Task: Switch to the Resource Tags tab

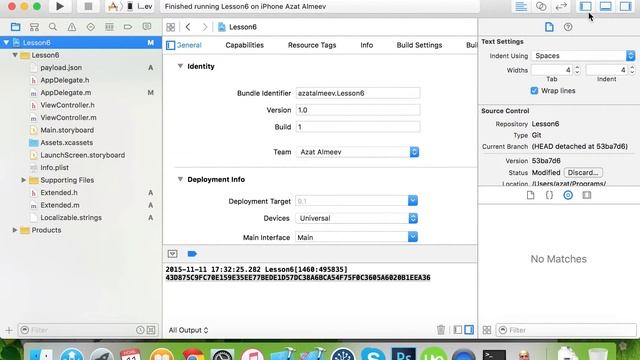Action: click(x=312, y=45)
